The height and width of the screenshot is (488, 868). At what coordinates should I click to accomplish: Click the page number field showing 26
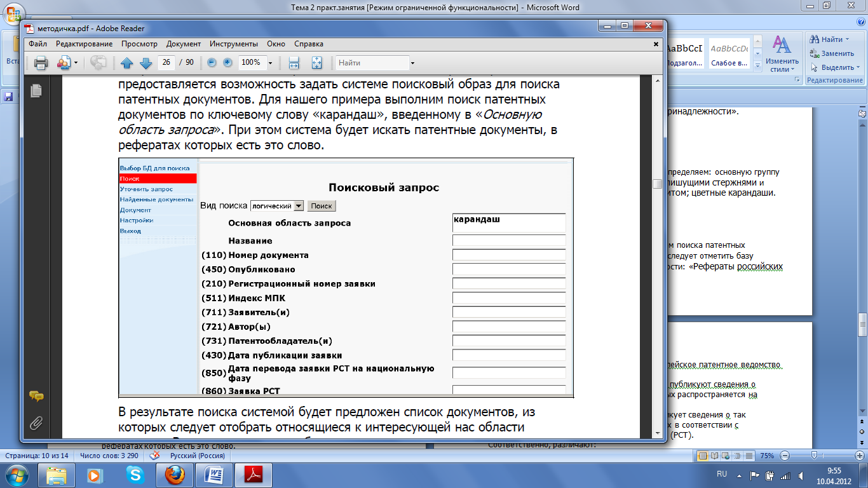(x=166, y=62)
